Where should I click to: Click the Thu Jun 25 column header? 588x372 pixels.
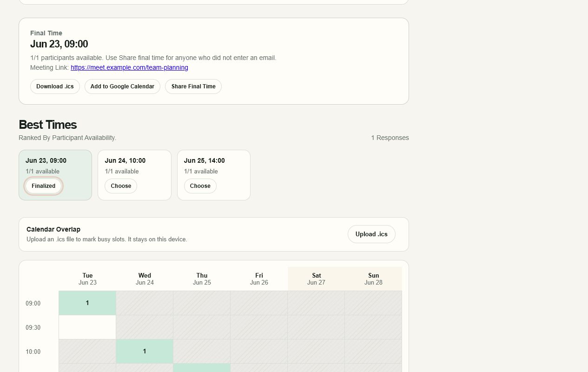click(202, 279)
